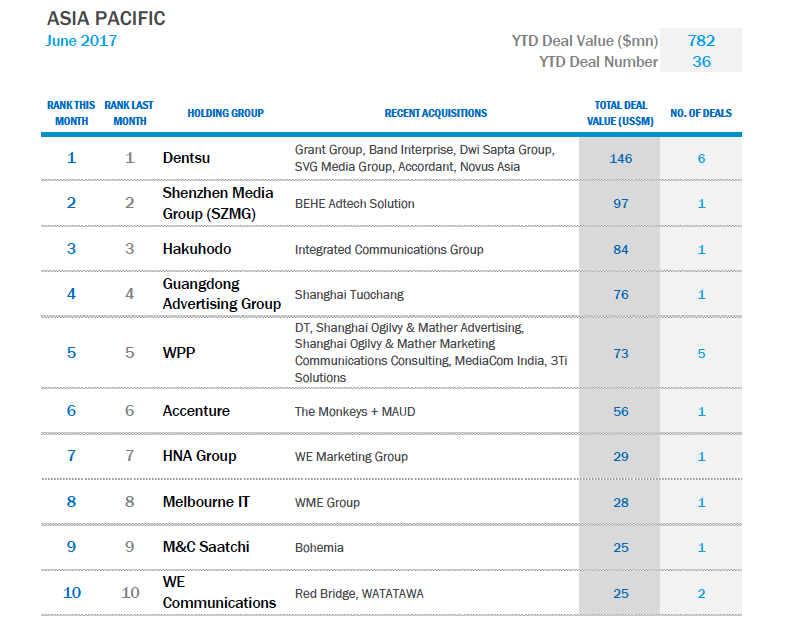797x629 pixels.
Task: Click the HOLDING GROUP column header
Action: click(225, 113)
